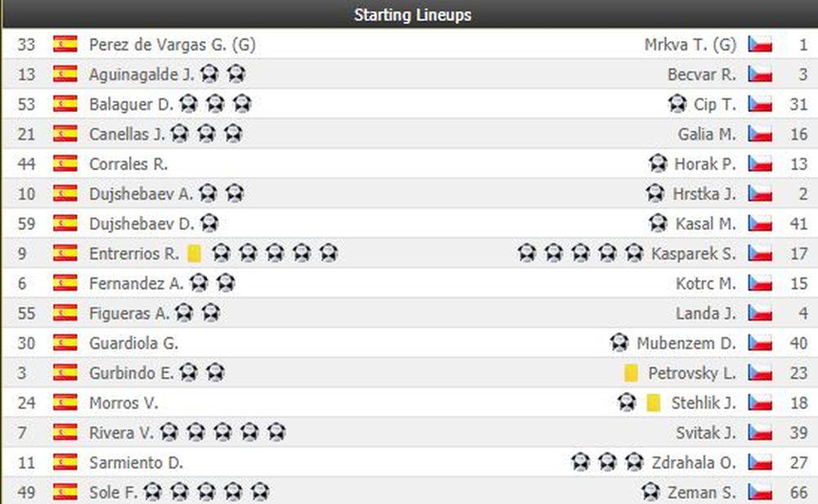Click player name Guardiola G.
This screenshot has height=504, width=818.
click(133, 343)
